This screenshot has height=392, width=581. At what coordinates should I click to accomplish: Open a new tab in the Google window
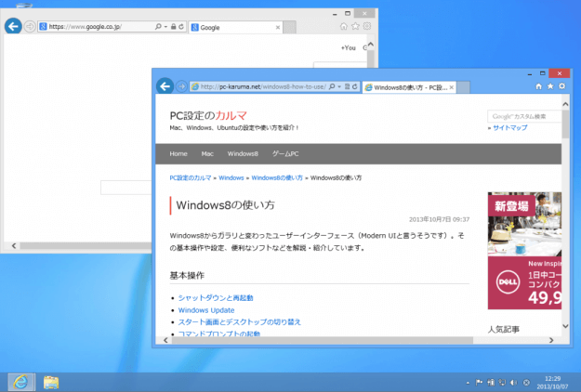click(x=289, y=27)
